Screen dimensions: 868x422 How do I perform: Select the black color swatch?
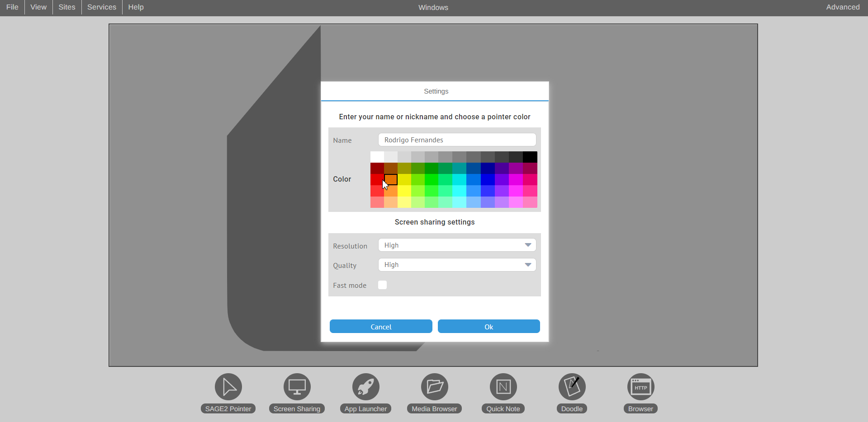tap(530, 157)
